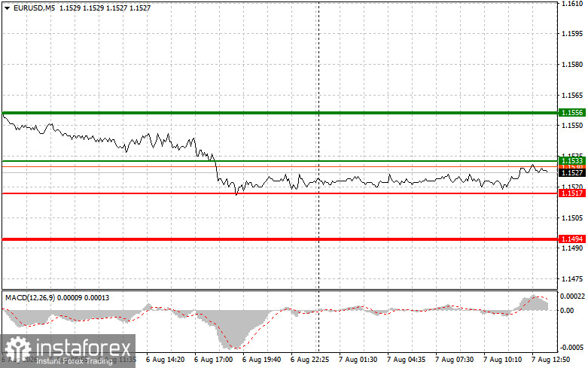Select the 1.1475 price axis value
Screen dimensions: 588x368
point(572,278)
